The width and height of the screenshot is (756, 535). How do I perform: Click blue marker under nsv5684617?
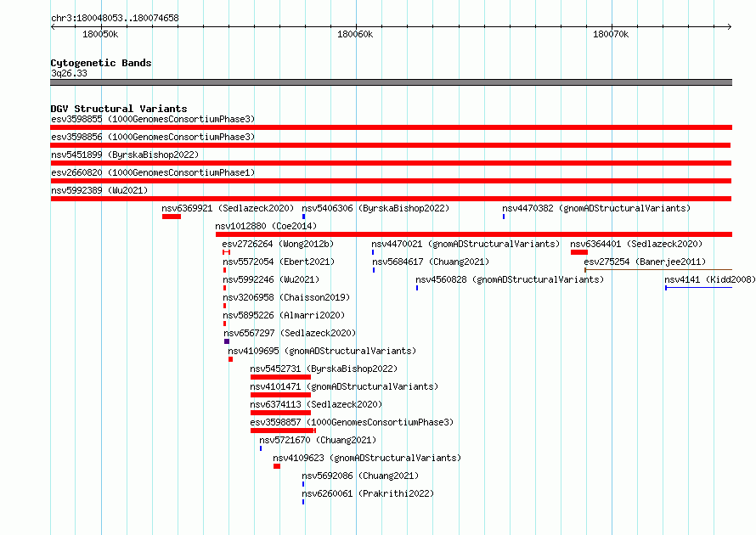tap(374, 270)
